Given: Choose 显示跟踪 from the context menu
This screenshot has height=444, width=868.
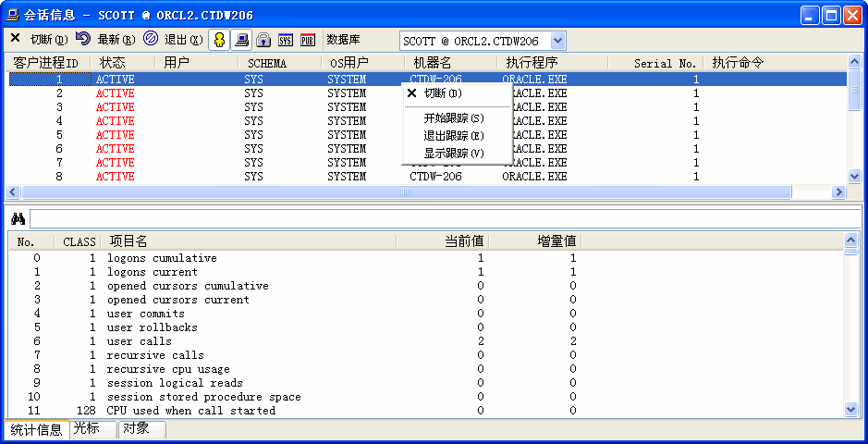Looking at the screenshot, I should point(453,153).
